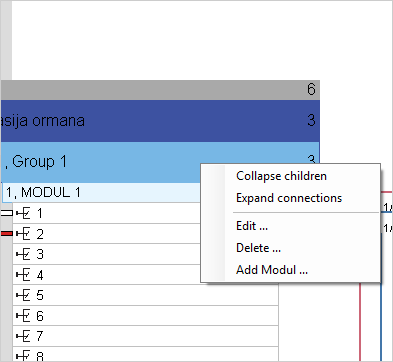Image resolution: width=393 pixels, height=362 pixels.
Task: Click the count 3 in ormana row
Action: click(x=311, y=120)
